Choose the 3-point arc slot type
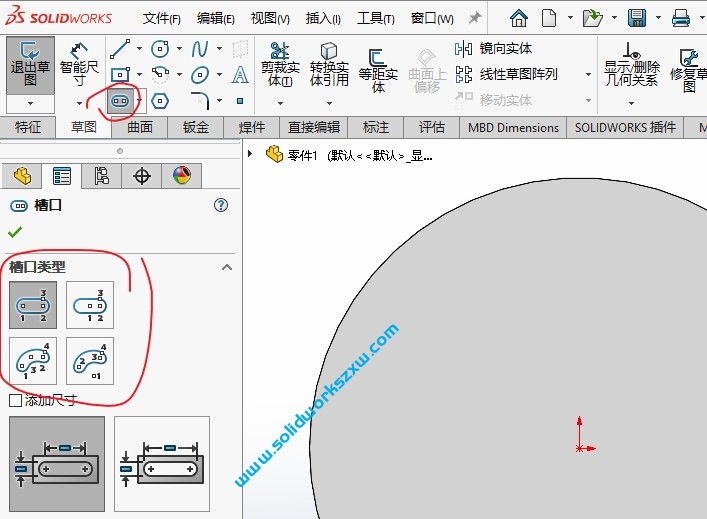707x519 pixels. pos(33,361)
